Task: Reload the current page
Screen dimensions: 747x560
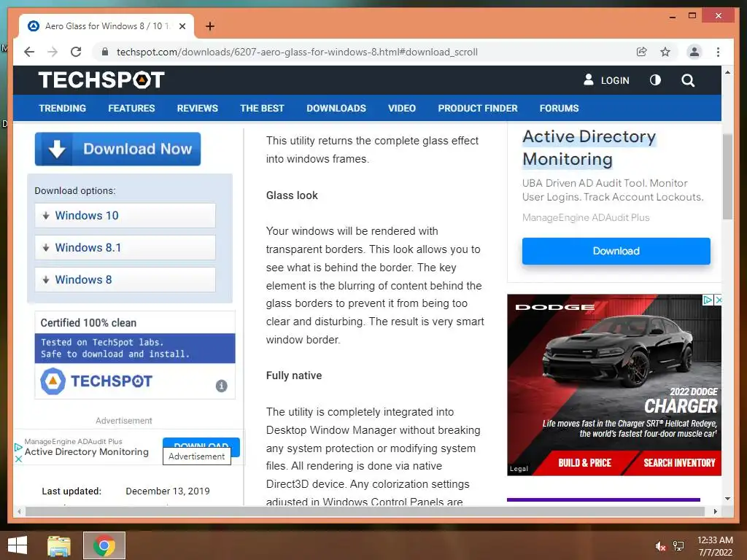Action: [x=76, y=52]
